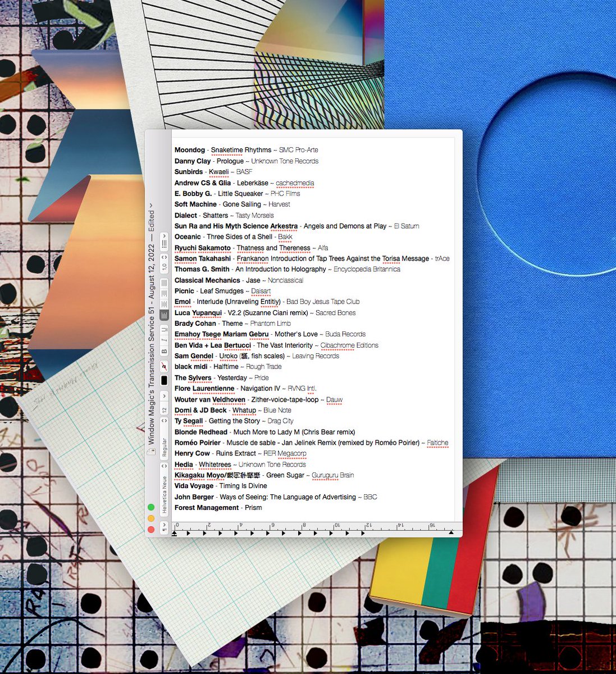
Task: Click the text Little Squeaker
Action: (x=240, y=194)
